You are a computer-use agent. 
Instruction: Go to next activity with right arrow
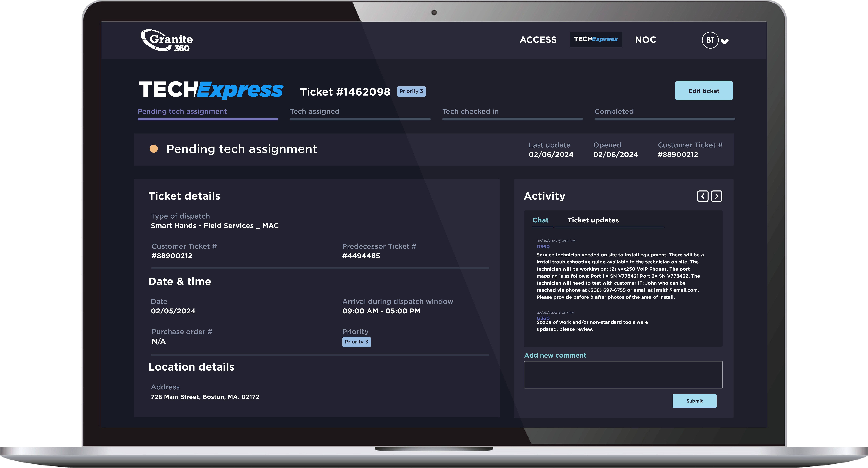(x=716, y=196)
